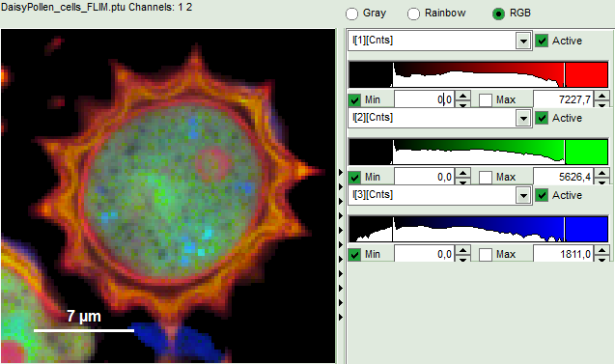Open the I[2][Cnts] channel dropdown
This screenshot has width=615, height=364.
[x=523, y=118]
